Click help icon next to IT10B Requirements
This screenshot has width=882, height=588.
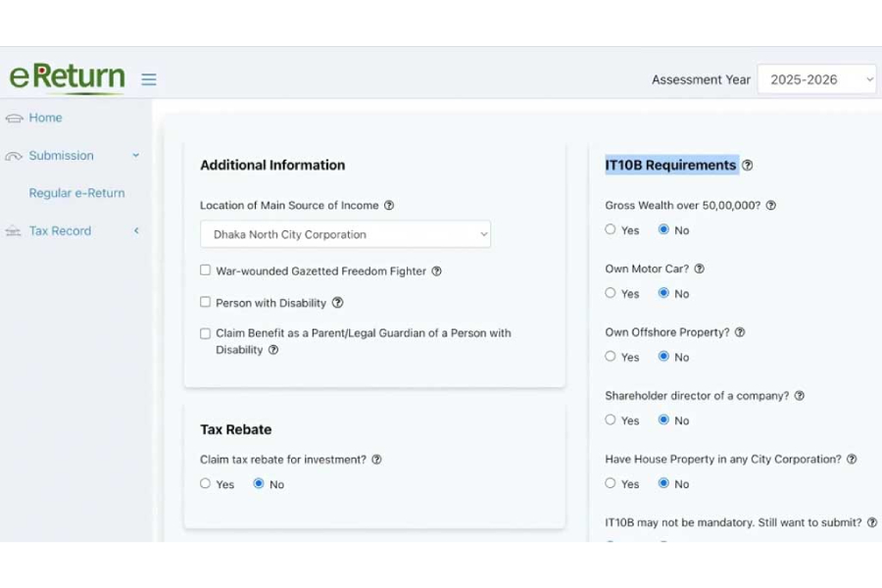tap(748, 166)
